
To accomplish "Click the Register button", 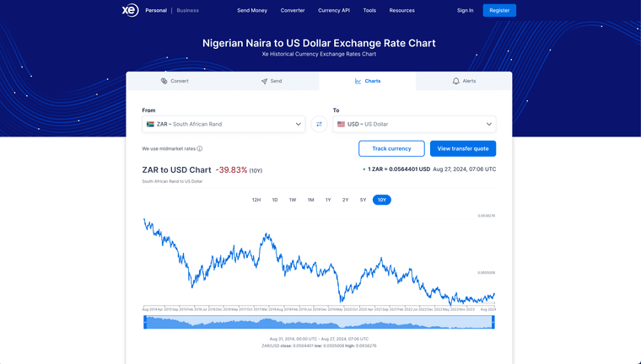I will (499, 11).
